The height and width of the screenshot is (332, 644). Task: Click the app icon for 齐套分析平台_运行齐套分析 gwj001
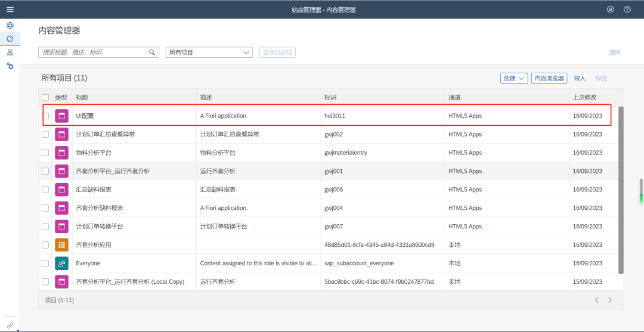pyautogui.click(x=61, y=171)
